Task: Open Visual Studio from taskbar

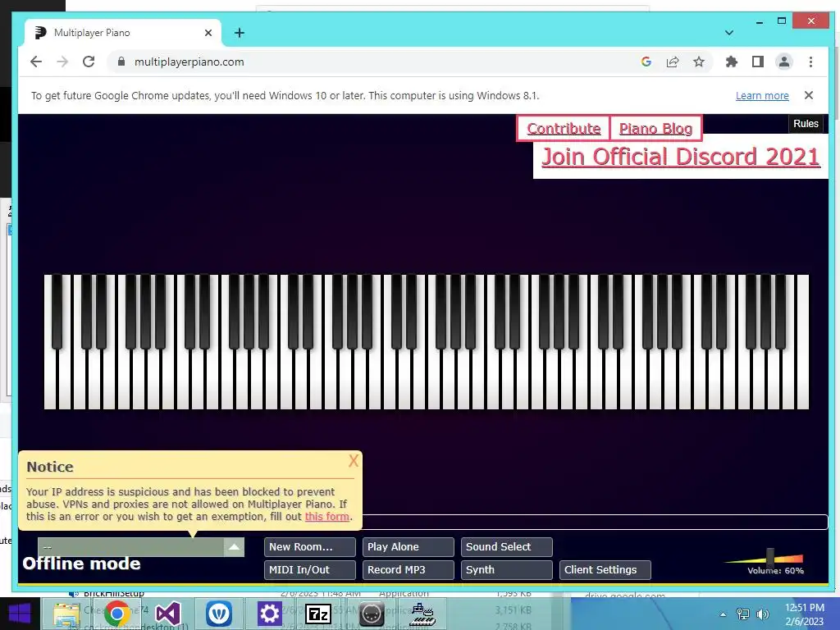Action: coord(167,614)
